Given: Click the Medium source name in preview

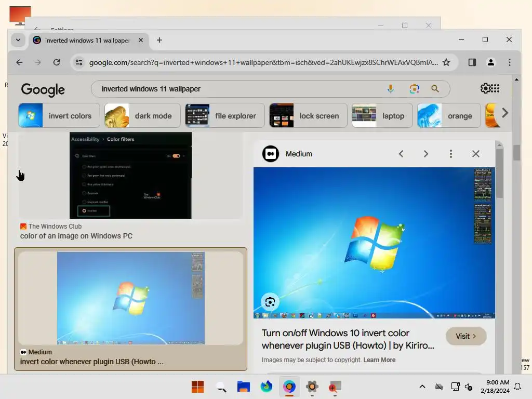Looking at the screenshot, I should (x=299, y=154).
